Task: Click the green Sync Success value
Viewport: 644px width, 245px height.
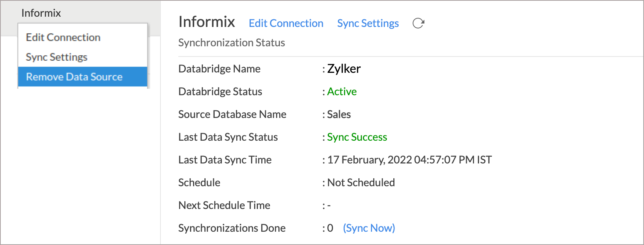Action: [357, 137]
